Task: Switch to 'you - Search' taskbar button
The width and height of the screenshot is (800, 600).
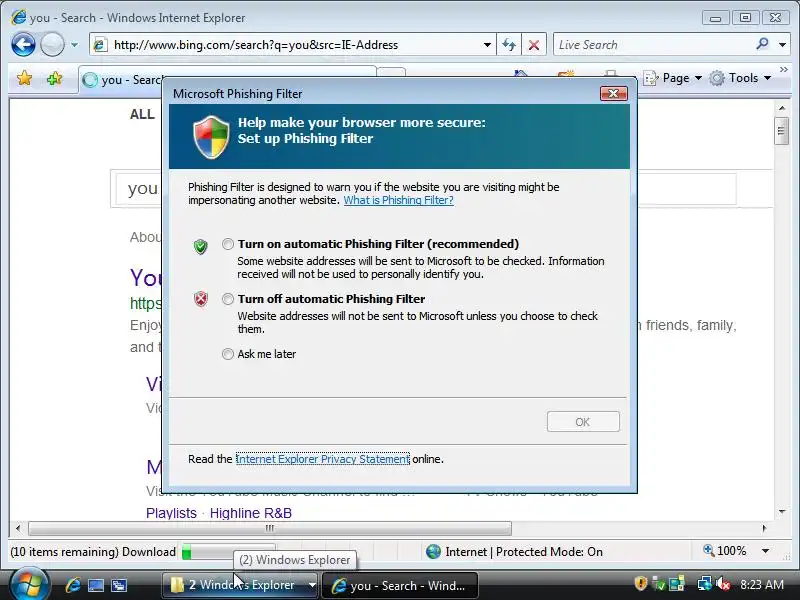Action: 399,585
